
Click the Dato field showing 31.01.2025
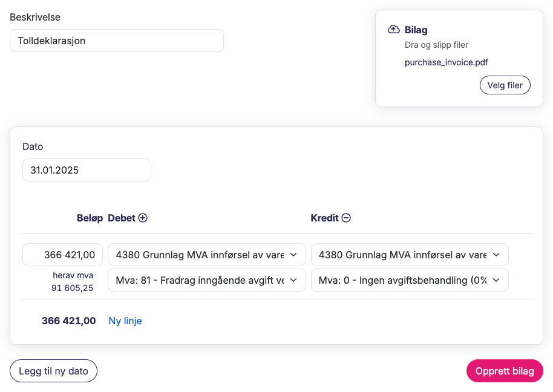pyautogui.click(x=87, y=170)
